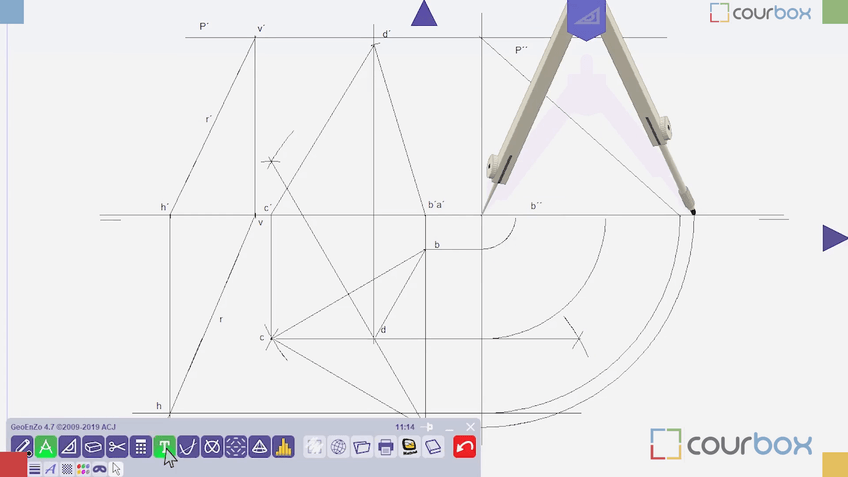The height and width of the screenshot is (477, 848).
Task: Click the label P' on the drawing
Action: 204,26
